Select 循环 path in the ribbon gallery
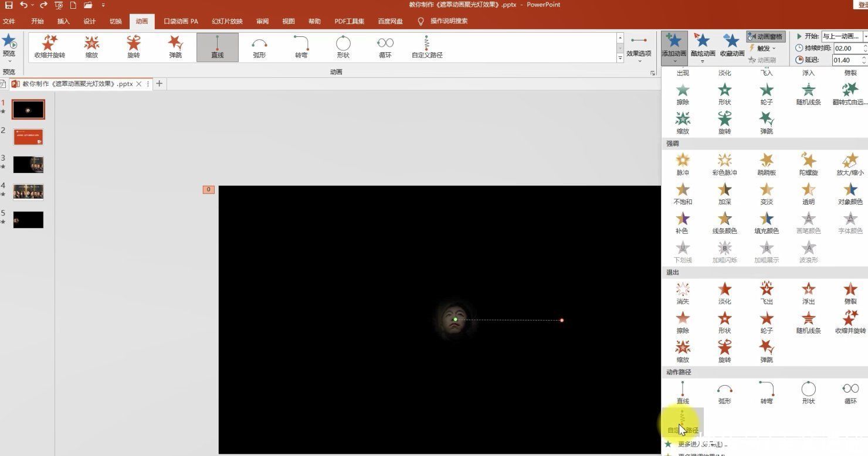The width and height of the screenshot is (868, 456). pyautogui.click(x=385, y=47)
